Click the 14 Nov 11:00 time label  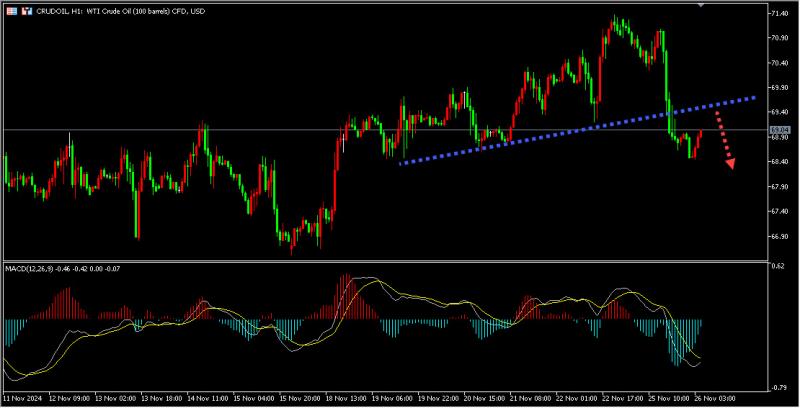point(208,398)
